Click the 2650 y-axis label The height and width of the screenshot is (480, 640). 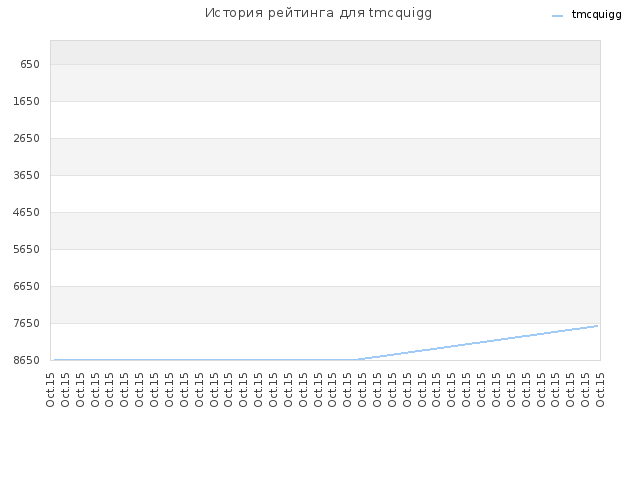tap(27, 138)
